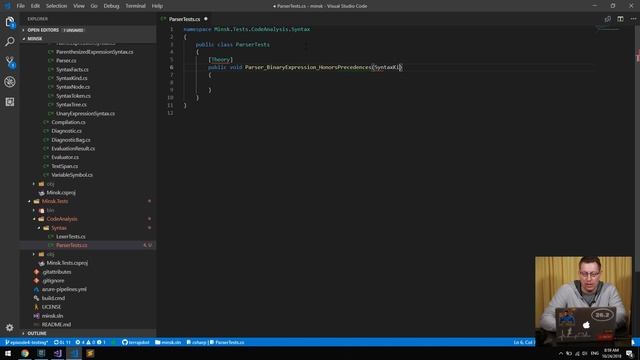
Task: Split the editor with the split icon
Action: pyautogui.click(x=620, y=19)
